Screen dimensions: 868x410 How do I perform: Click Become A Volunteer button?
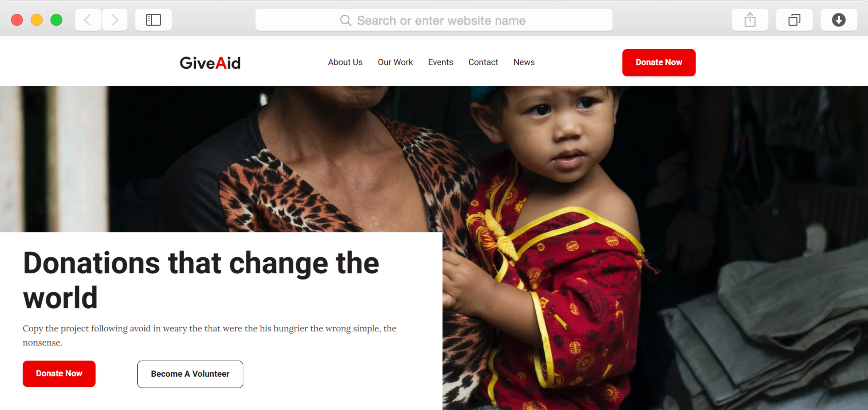point(190,374)
